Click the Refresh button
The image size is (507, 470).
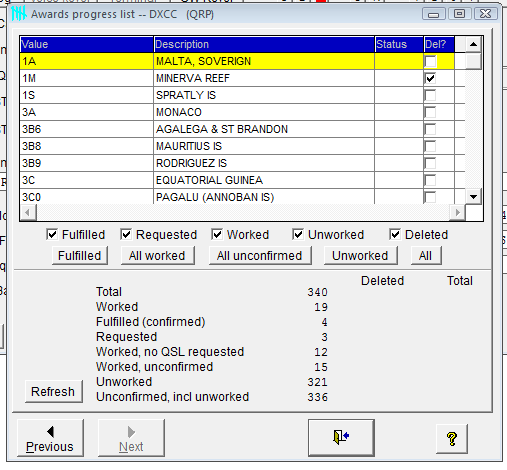(x=53, y=391)
